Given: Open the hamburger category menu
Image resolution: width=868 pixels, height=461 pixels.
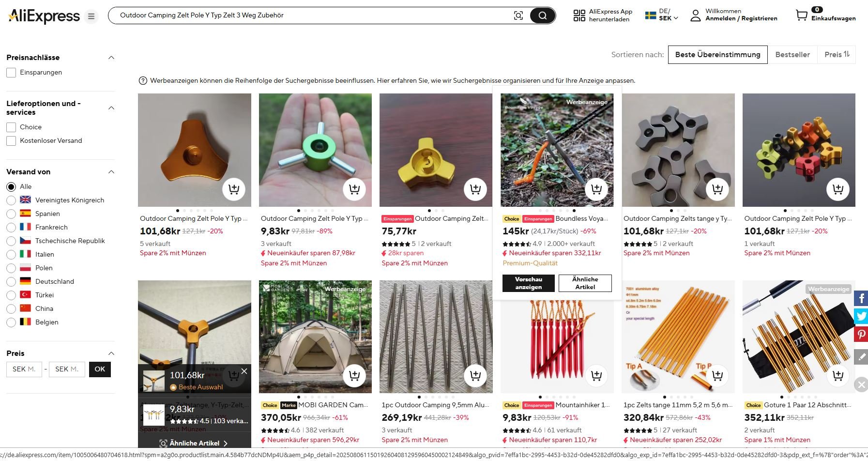Looking at the screenshot, I should pos(91,16).
